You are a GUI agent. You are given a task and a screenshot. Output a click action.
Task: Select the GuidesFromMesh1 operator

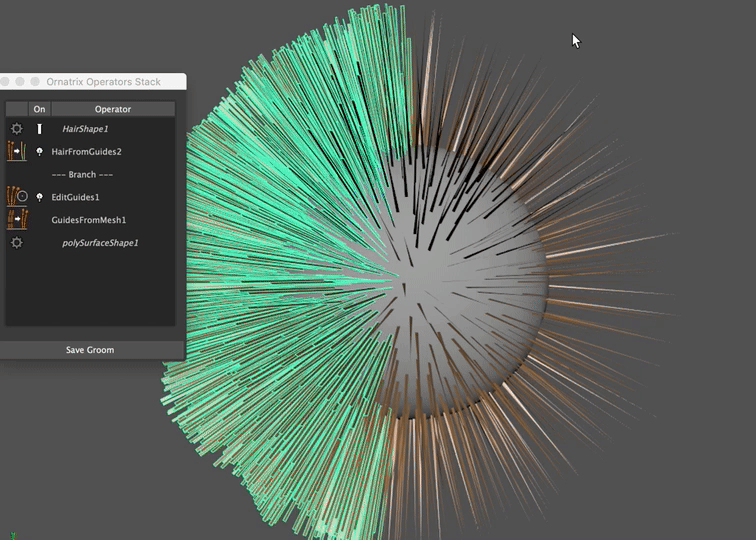pos(89,220)
